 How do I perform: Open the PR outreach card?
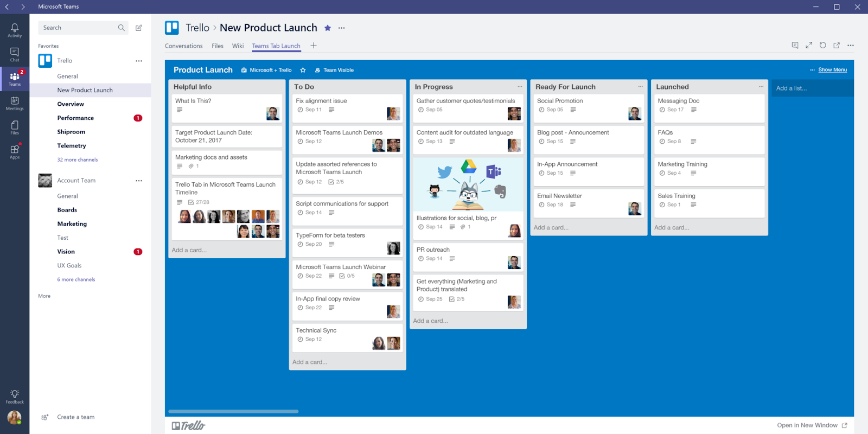[468, 257]
